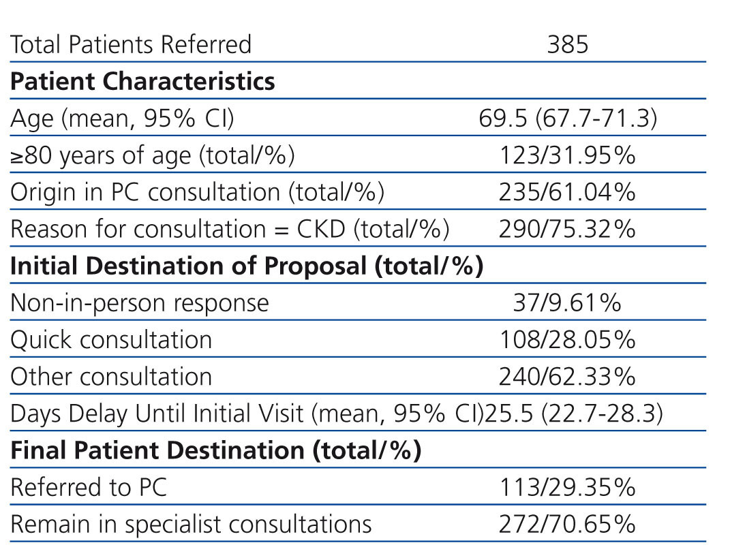Select the 385 total patients value
The width and height of the screenshot is (730, 560).
(x=567, y=45)
